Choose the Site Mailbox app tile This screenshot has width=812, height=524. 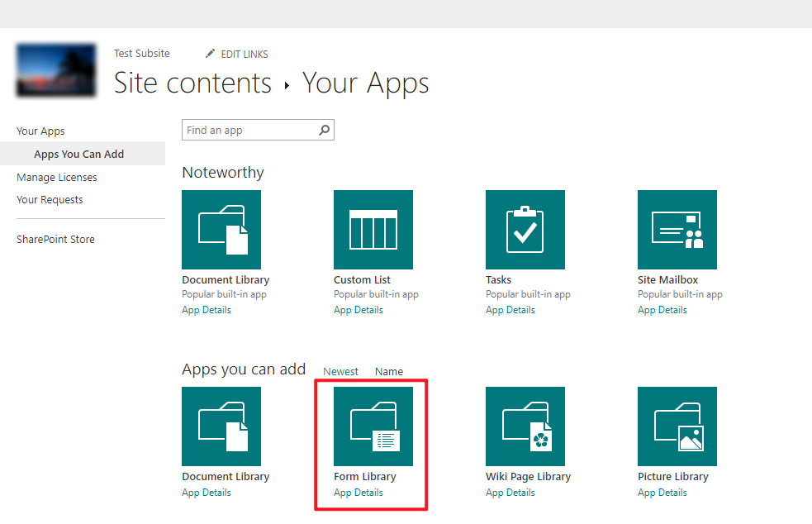tap(677, 230)
